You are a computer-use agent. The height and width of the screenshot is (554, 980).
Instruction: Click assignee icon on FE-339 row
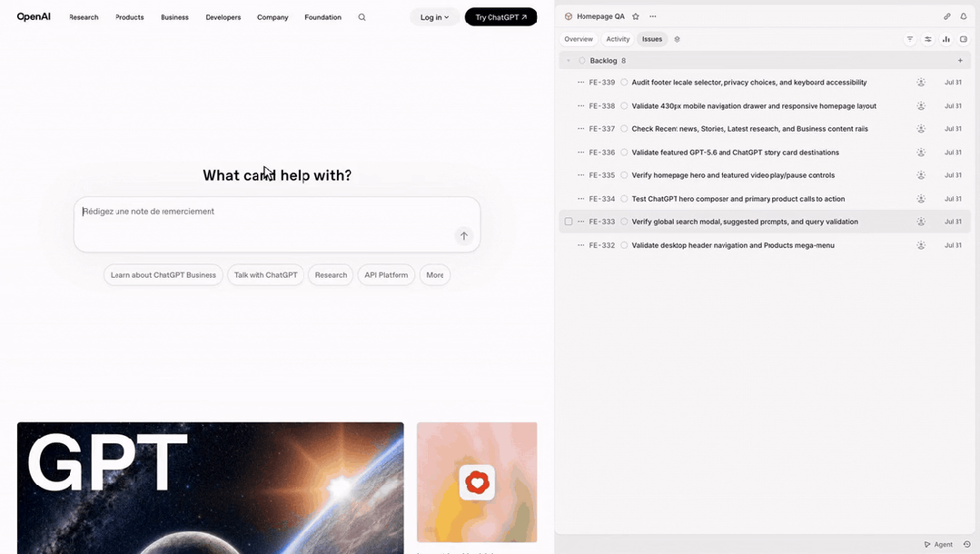[921, 82]
